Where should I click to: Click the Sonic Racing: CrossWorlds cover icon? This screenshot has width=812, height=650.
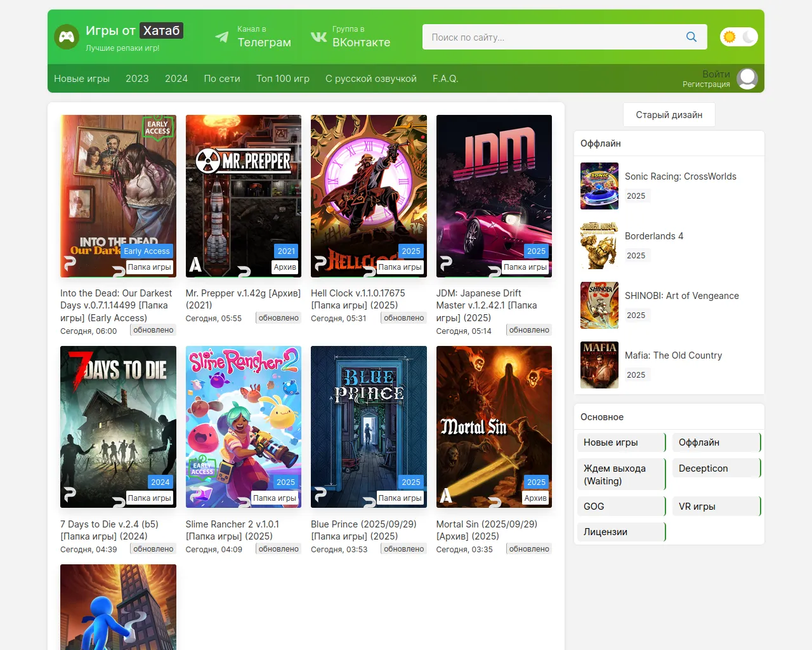click(x=599, y=186)
